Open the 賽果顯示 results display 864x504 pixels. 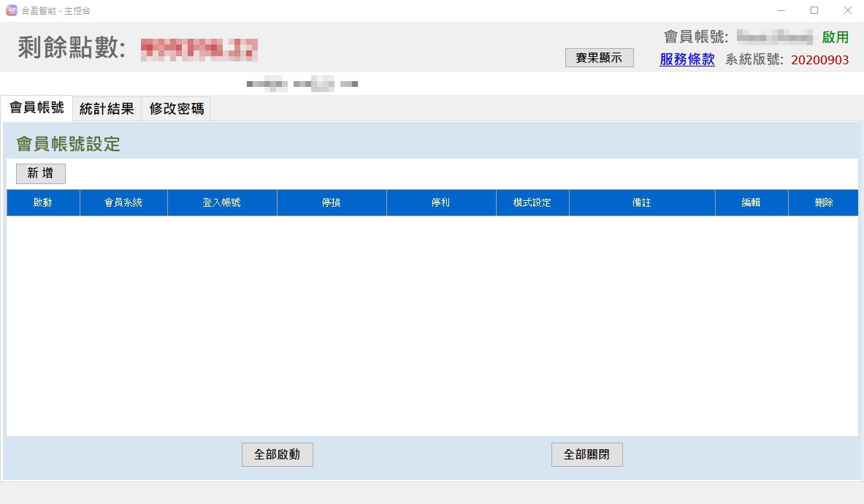[x=599, y=58]
